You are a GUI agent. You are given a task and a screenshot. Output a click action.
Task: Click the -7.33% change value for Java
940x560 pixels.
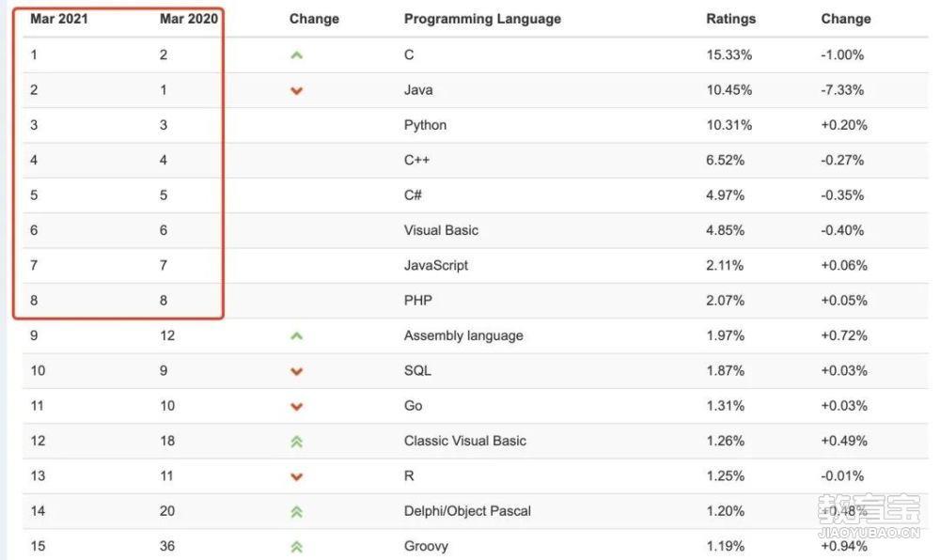click(x=842, y=90)
